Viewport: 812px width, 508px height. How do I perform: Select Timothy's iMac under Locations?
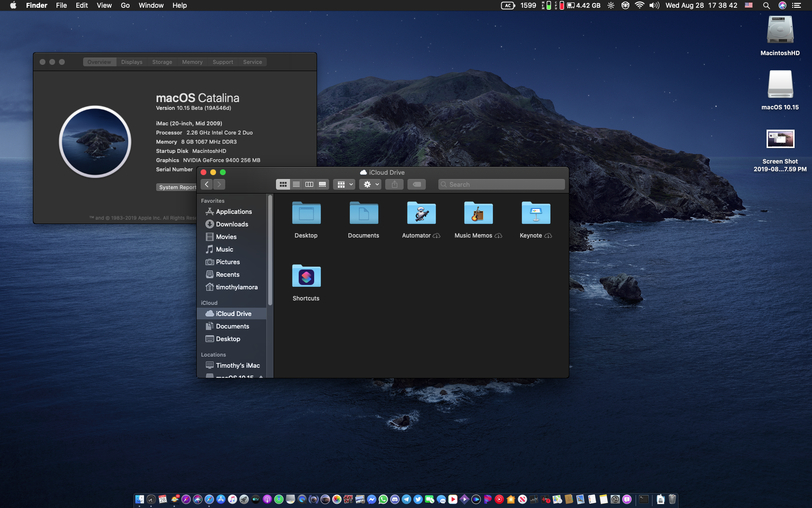232,365
